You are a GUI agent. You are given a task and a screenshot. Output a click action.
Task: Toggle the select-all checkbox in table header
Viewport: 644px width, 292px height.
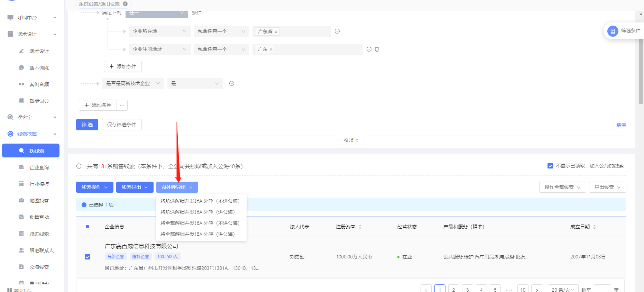point(88,227)
